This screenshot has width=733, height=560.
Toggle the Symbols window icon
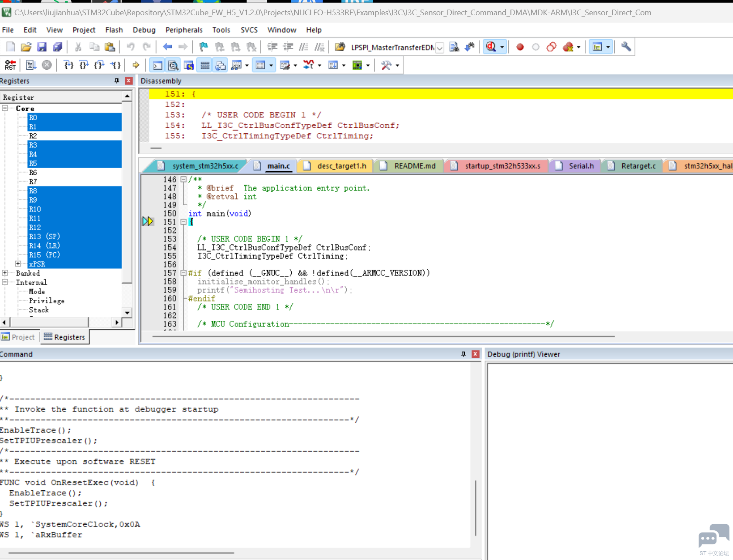click(x=189, y=65)
